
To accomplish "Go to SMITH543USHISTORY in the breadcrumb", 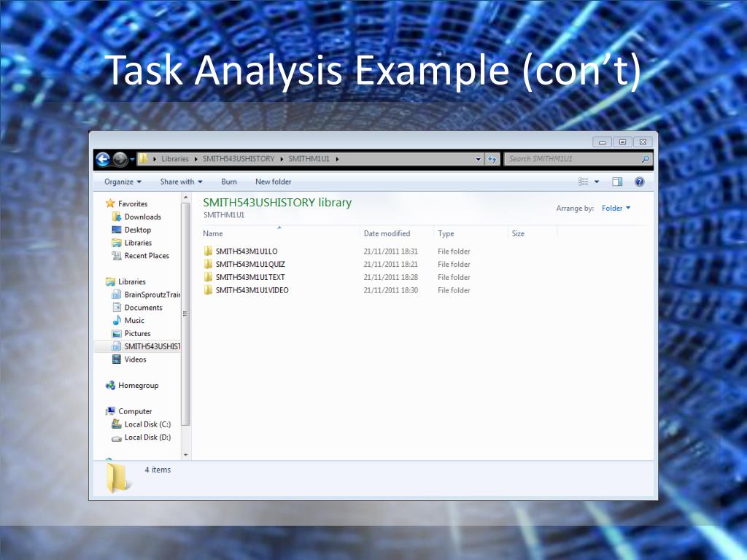I will pos(239,159).
